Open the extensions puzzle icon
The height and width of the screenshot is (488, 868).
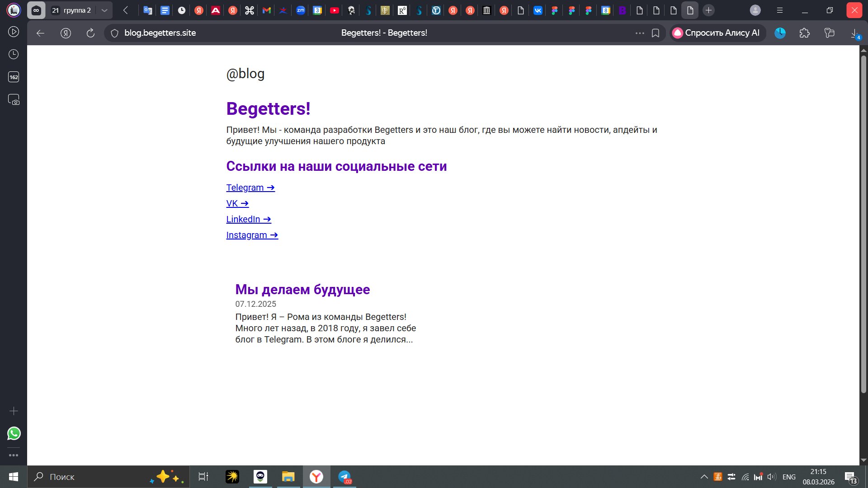pyautogui.click(x=805, y=33)
